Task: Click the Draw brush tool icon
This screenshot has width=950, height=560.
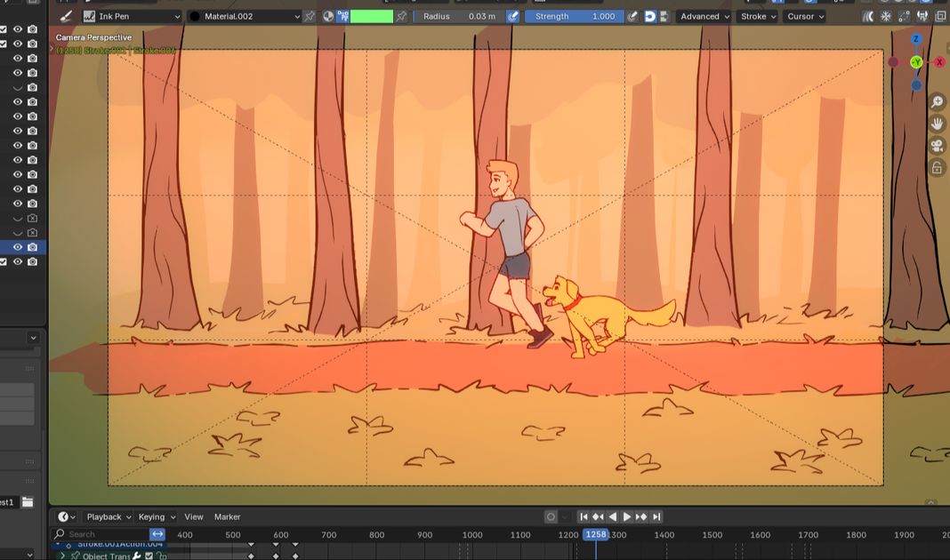Action: pyautogui.click(x=66, y=16)
